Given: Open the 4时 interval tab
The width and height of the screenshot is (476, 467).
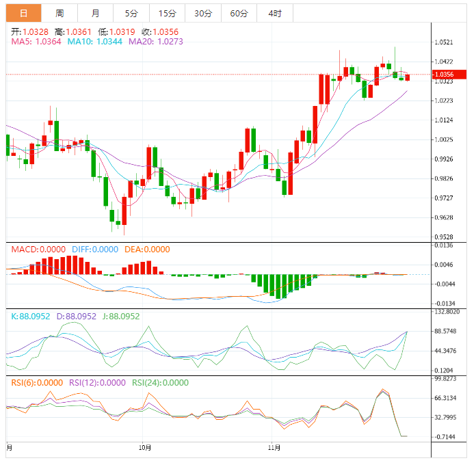Looking at the screenshot, I should coord(275,14).
